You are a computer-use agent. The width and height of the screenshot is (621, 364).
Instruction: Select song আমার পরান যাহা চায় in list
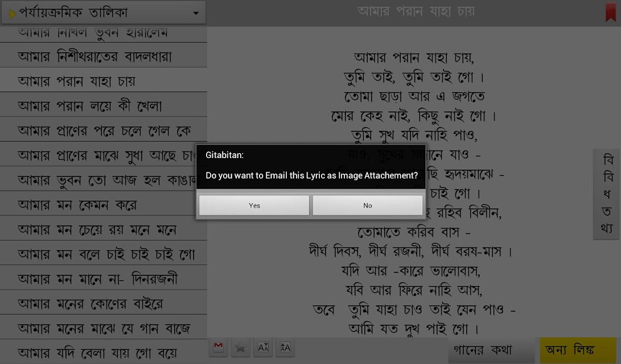pos(104,81)
